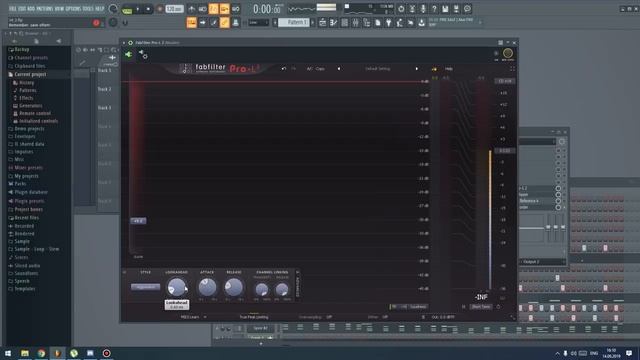This screenshot has height=360, width=640.
Task: Open plugin window menu arrow
Action: click(x=124, y=42)
